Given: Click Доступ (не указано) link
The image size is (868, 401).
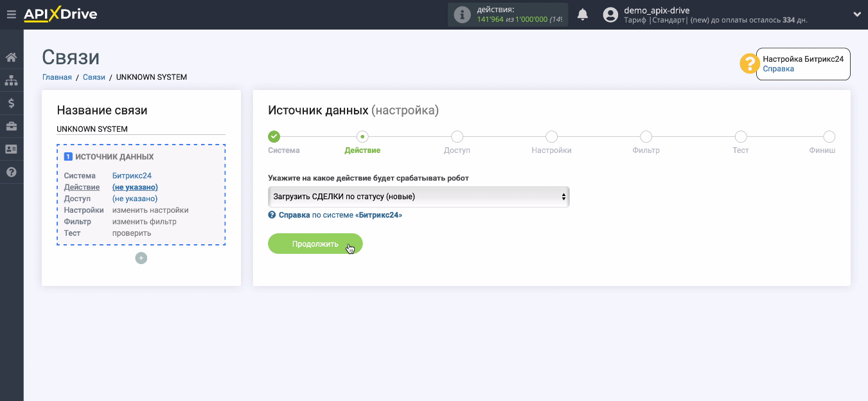Looking at the screenshot, I should (x=135, y=199).
